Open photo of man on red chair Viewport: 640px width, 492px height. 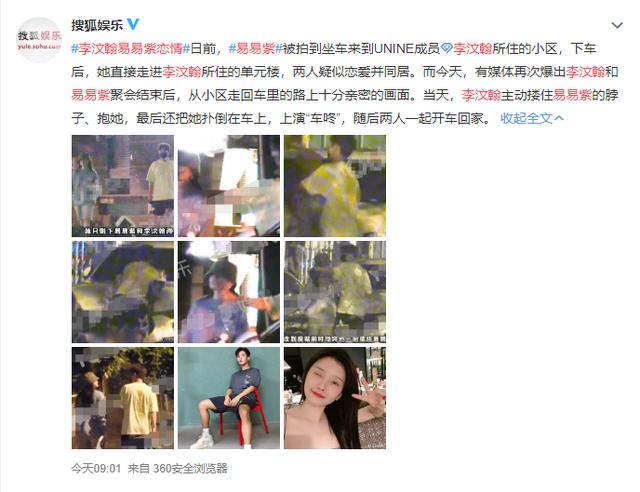click(x=229, y=398)
